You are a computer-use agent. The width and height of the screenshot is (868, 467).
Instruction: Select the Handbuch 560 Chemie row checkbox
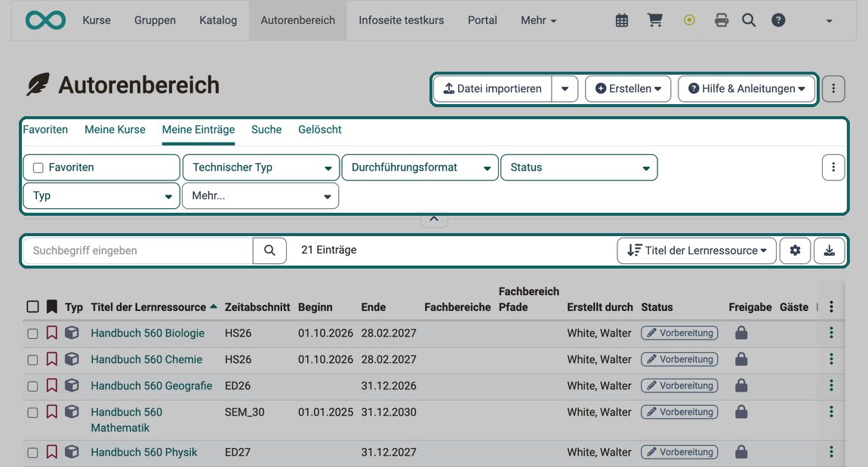[32, 360]
